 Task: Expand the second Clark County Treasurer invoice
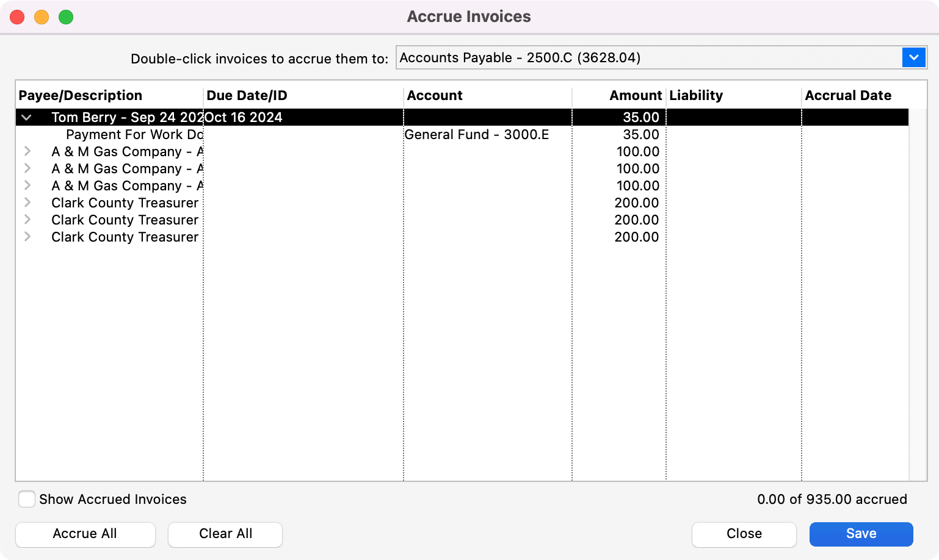[x=27, y=220]
